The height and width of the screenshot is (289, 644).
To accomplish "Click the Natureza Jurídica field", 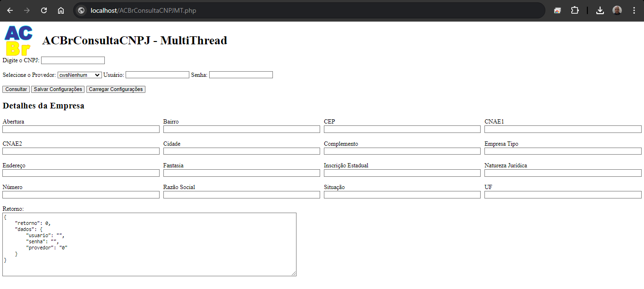I will (563, 173).
